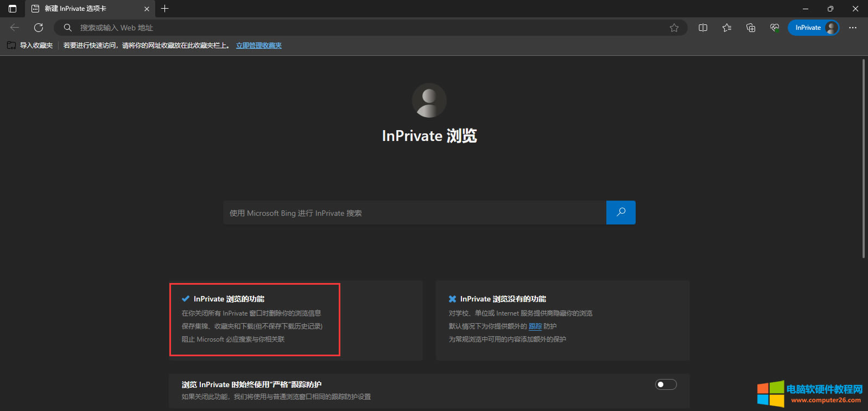Click the blue checkmark icon beside InPrivate 浏览的功能
This screenshot has height=411, width=868.
186,299
